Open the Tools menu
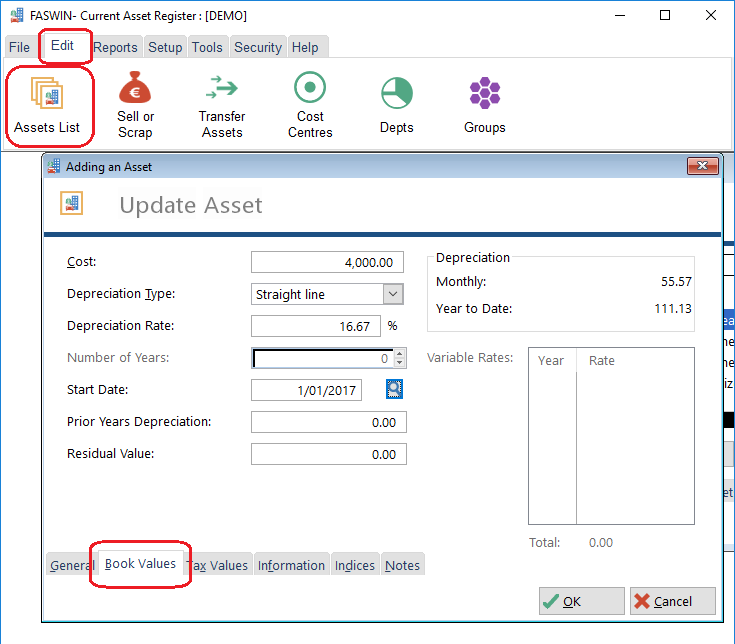 [207, 47]
